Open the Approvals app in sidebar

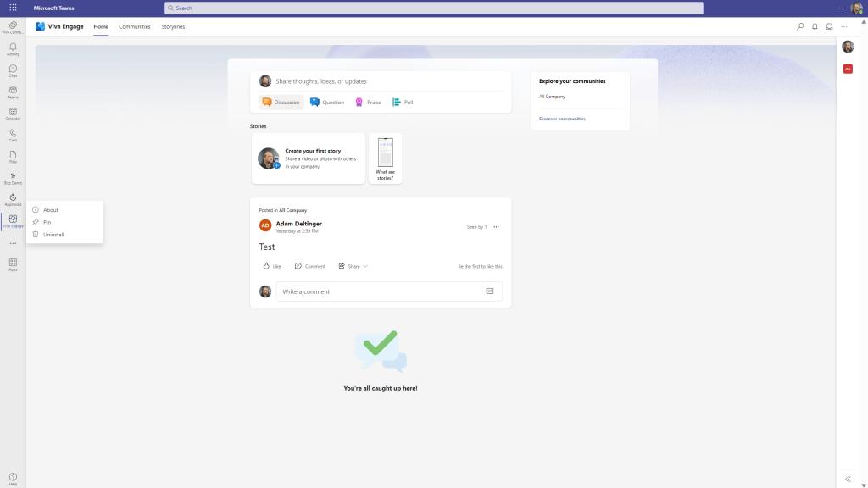click(13, 199)
